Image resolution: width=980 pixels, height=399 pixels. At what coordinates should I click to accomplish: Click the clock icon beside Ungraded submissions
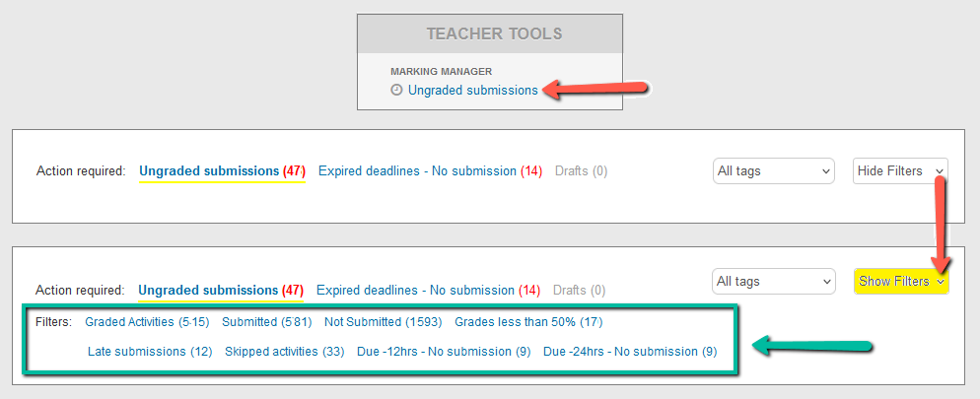point(396,90)
